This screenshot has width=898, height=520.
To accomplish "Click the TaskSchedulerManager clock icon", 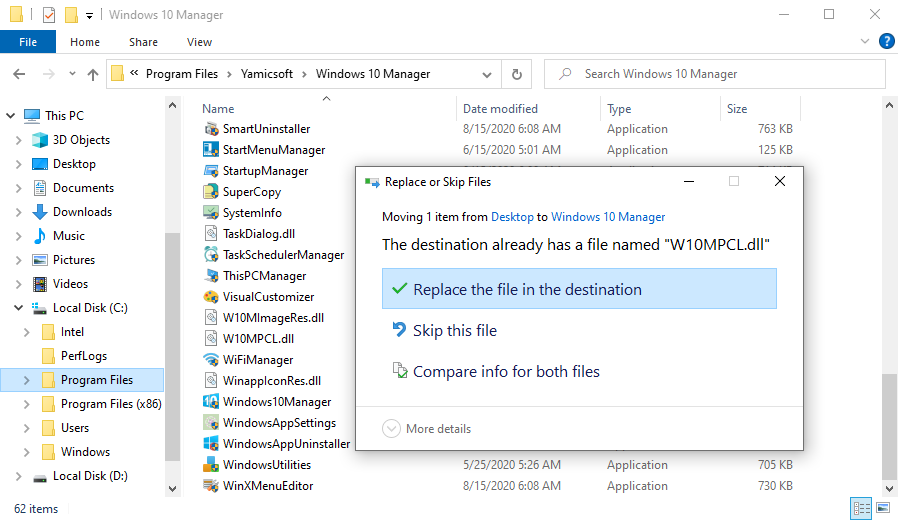I will (x=211, y=255).
